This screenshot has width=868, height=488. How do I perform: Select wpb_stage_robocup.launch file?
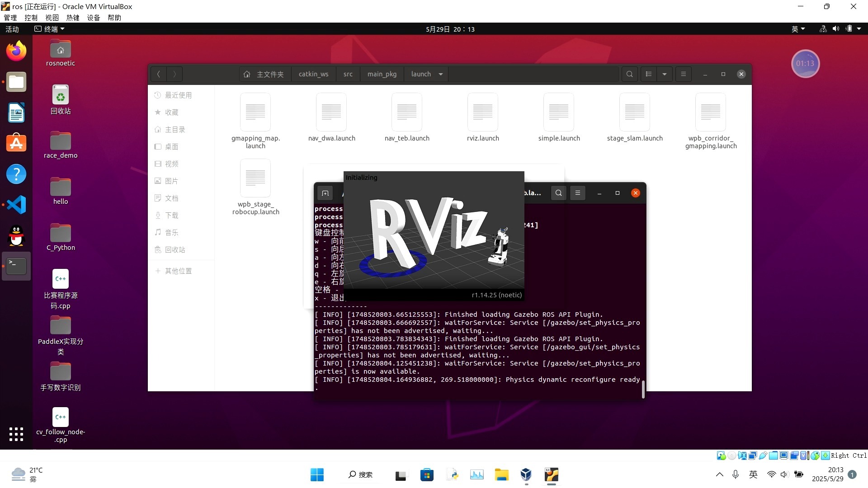[x=255, y=187]
